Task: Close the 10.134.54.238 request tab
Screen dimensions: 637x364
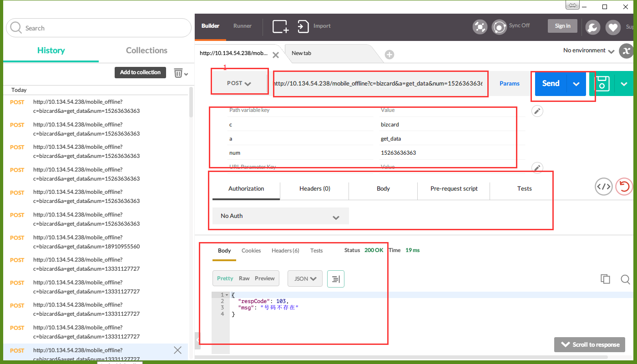Action: pos(275,55)
